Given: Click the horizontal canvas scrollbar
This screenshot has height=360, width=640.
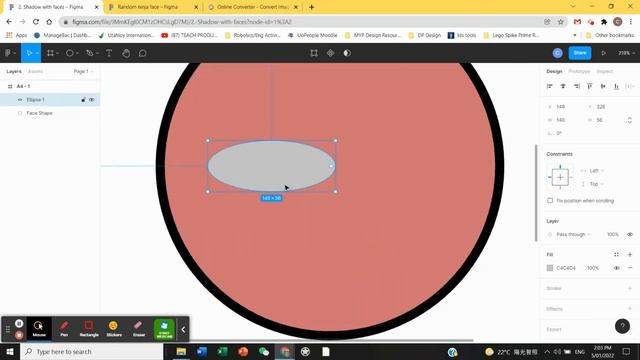Looking at the screenshot, I should tap(331, 340).
